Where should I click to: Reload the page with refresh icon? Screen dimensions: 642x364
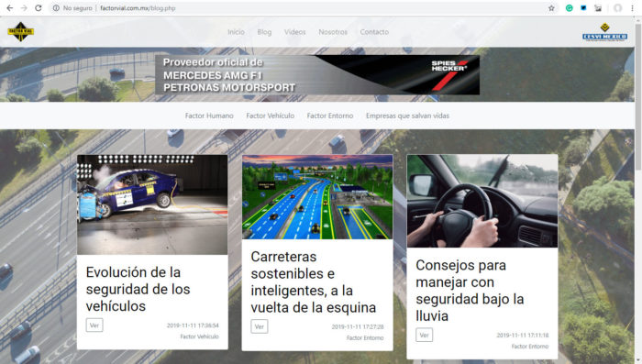tap(39, 8)
